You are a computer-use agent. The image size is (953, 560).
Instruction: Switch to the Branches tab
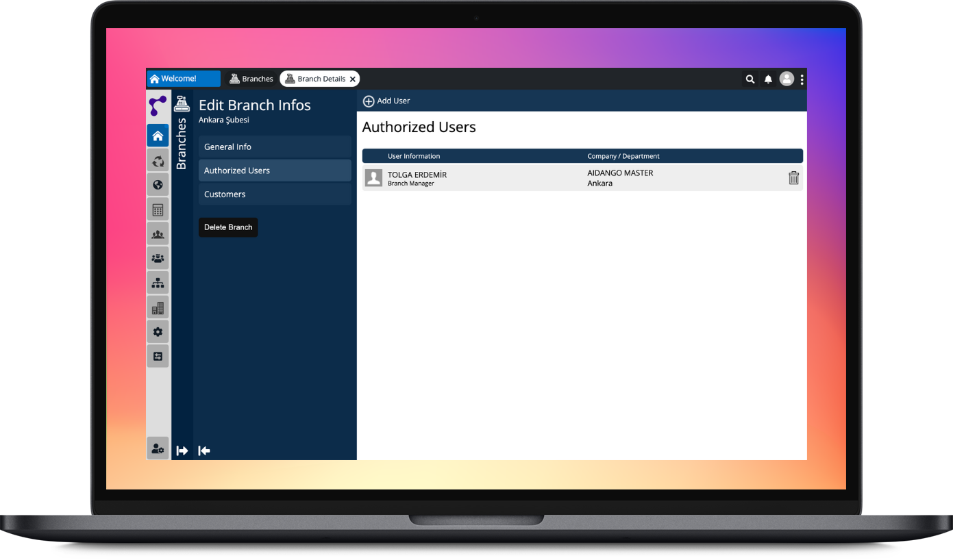[x=251, y=79]
